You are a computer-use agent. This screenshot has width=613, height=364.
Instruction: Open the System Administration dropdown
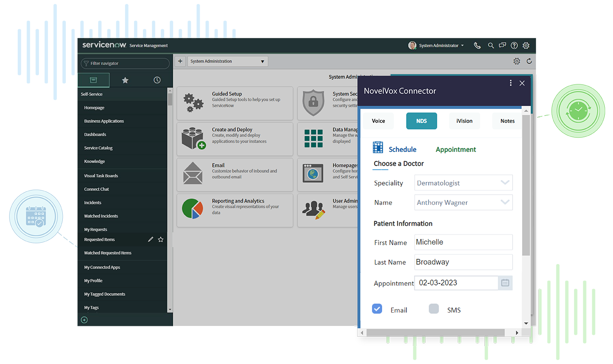click(x=228, y=61)
